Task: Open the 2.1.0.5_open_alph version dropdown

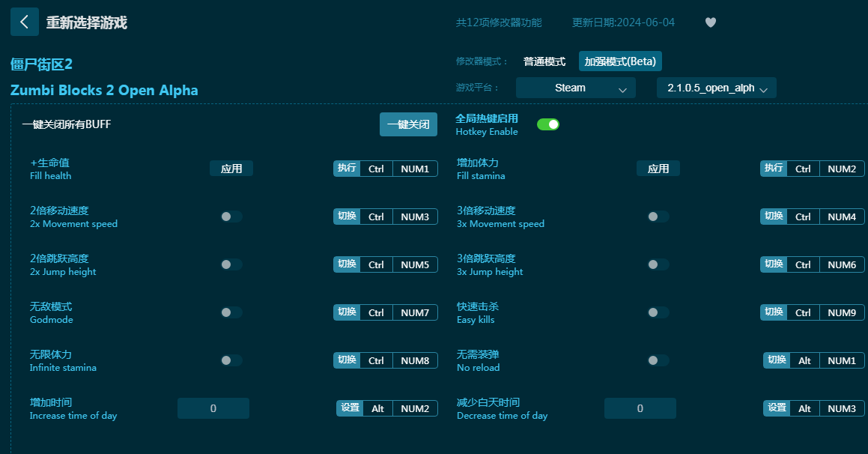Action: (716, 88)
